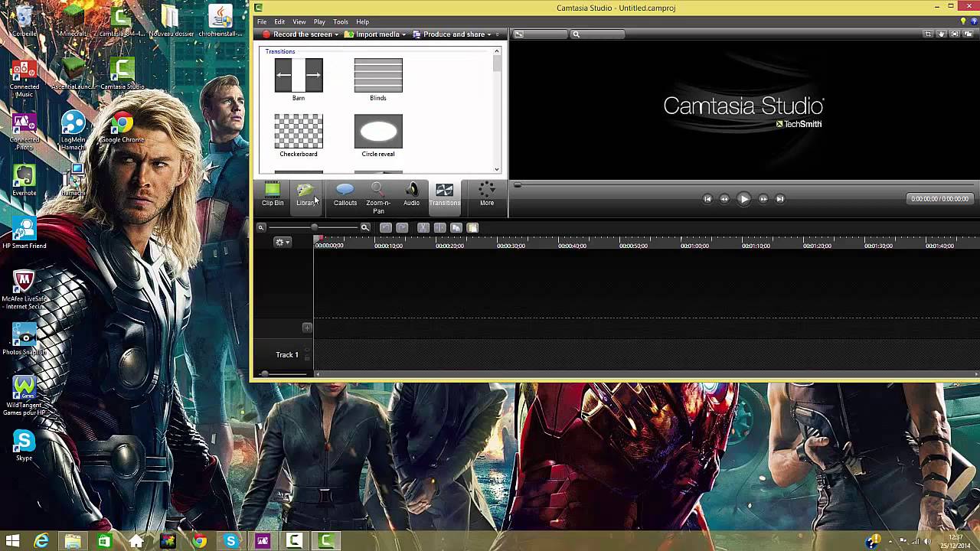This screenshot has height=551, width=980.
Task: Click Record the screen button
Action: pos(297,34)
